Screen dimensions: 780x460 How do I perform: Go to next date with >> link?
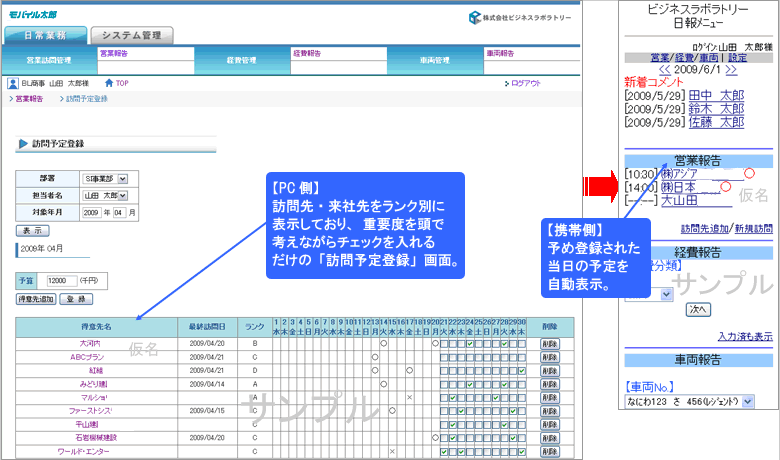tap(731, 70)
